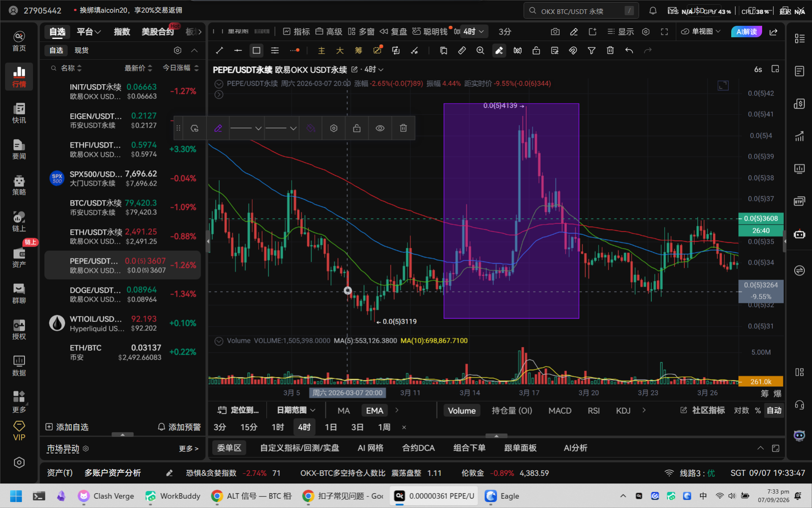Click the trash icon in the top drawing toolbar
812x508 pixels.
pos(610,51)
